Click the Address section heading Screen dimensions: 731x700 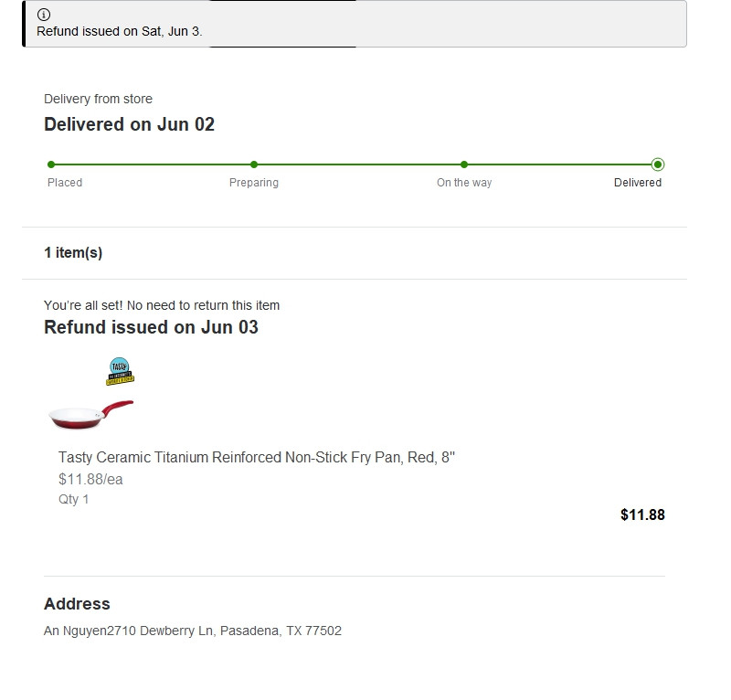[x=77, y=604]
